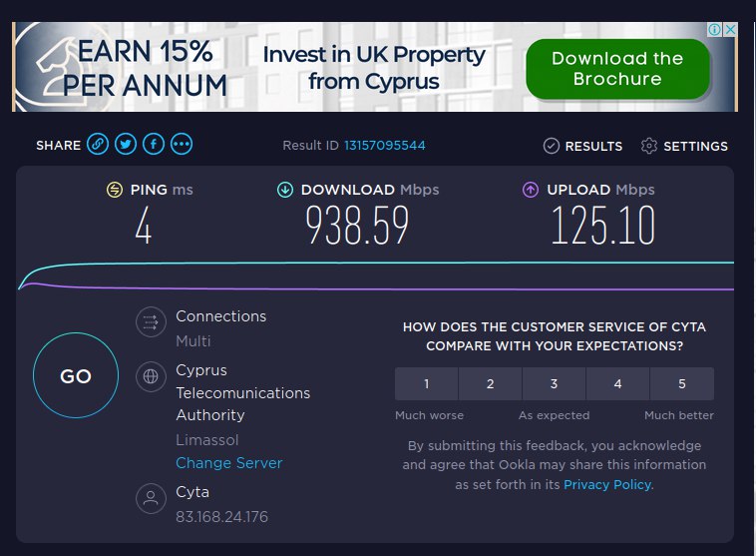Open the Settings gear icon

pyautogui.click(x=649, y=146)
